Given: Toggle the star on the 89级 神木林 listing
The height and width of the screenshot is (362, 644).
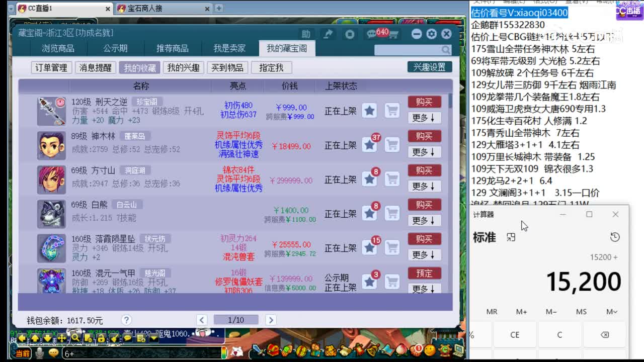Looking at the screenshot, I should 370,145.
